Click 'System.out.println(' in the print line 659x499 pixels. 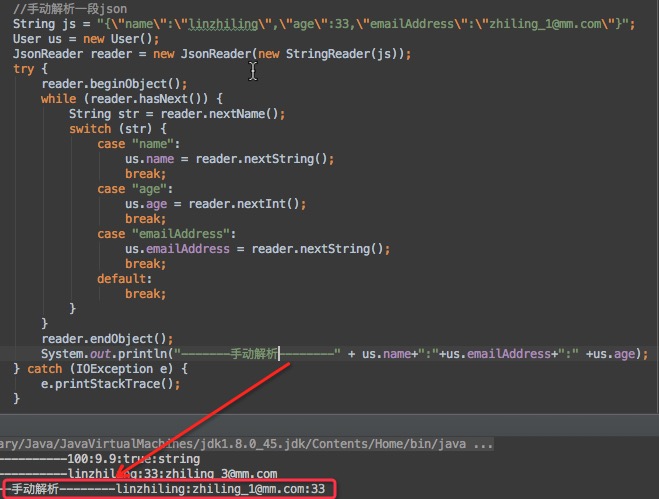pyautogui.click(x=107, y=354)
